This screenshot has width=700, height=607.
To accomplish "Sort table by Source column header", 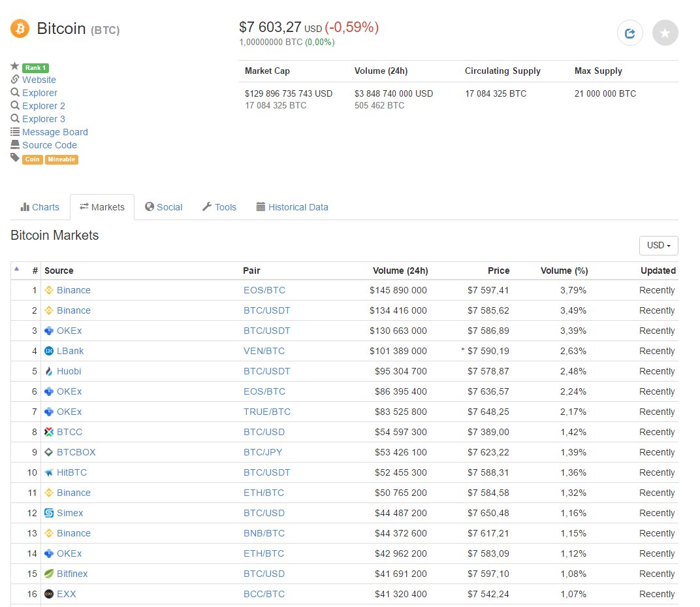I will [x=59, y=271].
